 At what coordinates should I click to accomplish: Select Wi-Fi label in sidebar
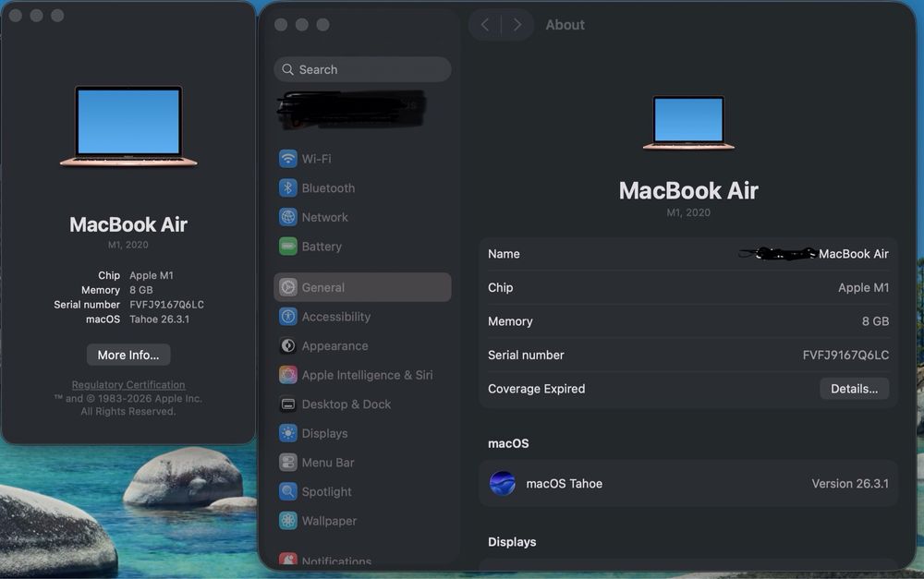pyautogui.click(x=316, y=159)
